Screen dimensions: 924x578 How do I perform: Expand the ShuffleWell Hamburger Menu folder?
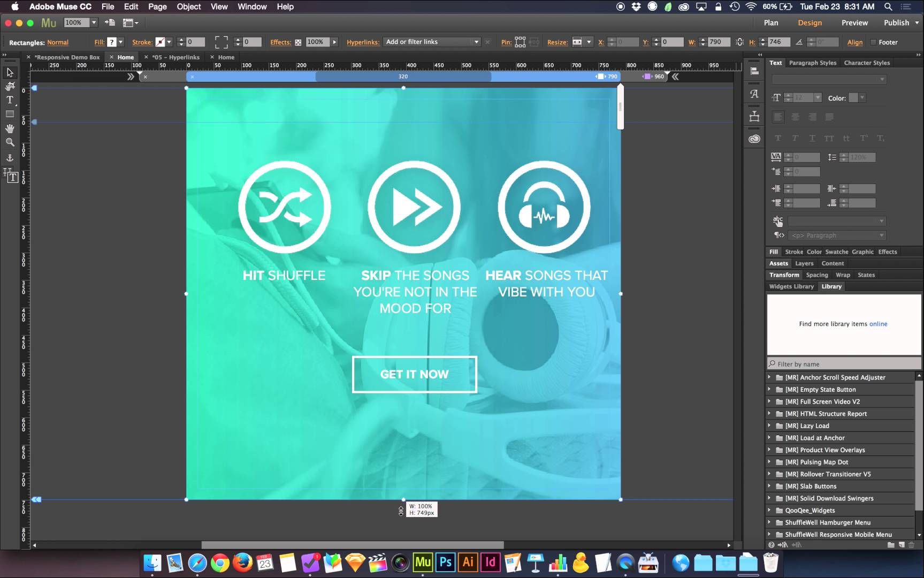coord(769,522)
